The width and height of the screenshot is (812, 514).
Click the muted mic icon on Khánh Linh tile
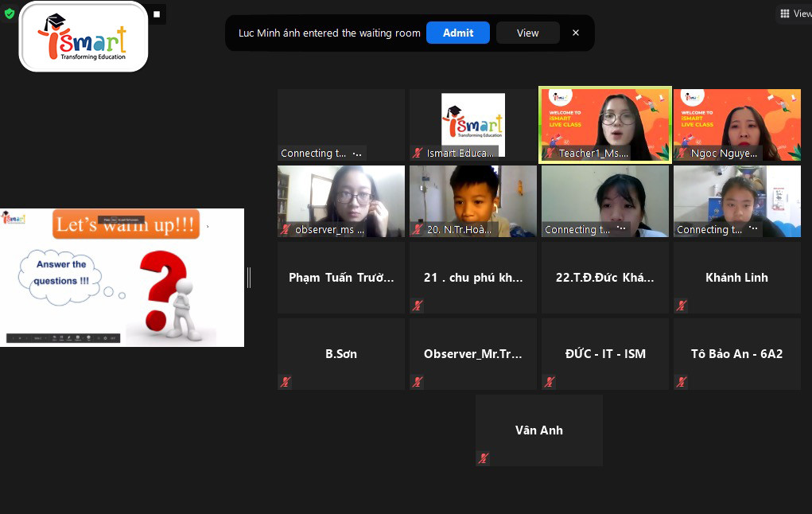coord(682,306)
